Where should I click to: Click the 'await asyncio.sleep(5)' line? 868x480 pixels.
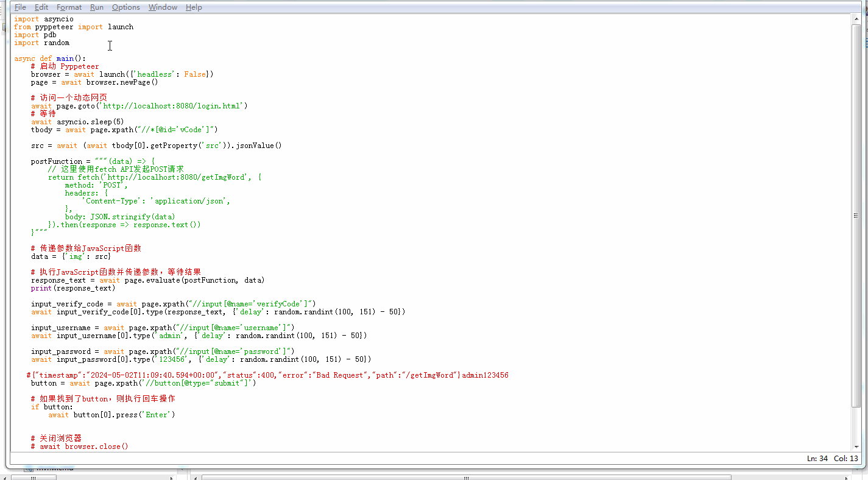tap(77, 122)
